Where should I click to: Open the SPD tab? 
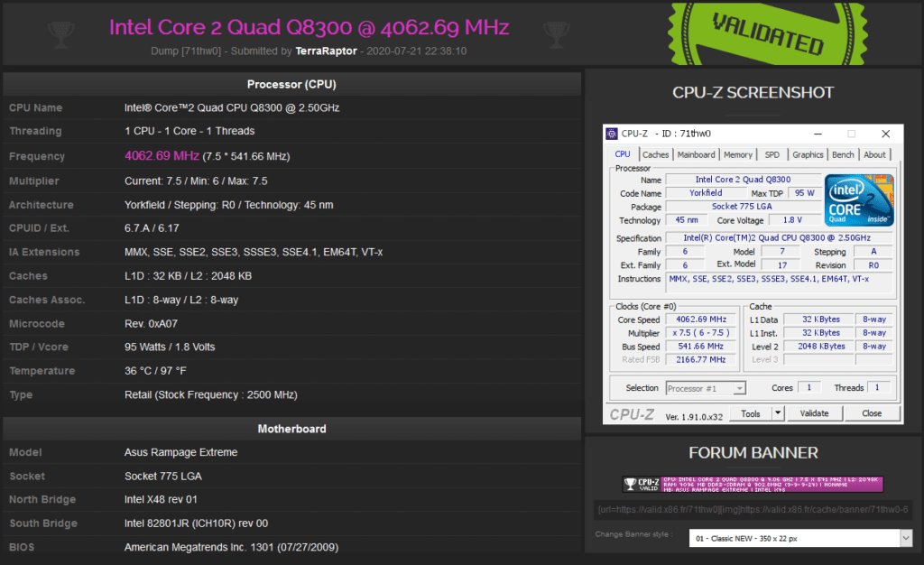772,154
